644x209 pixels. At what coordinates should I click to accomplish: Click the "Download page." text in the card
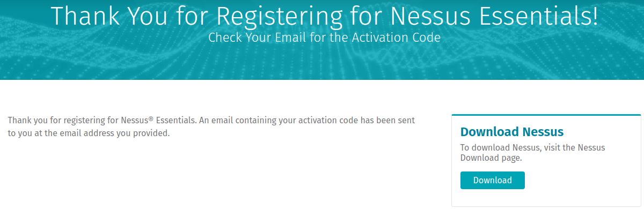tap(491, 158)
